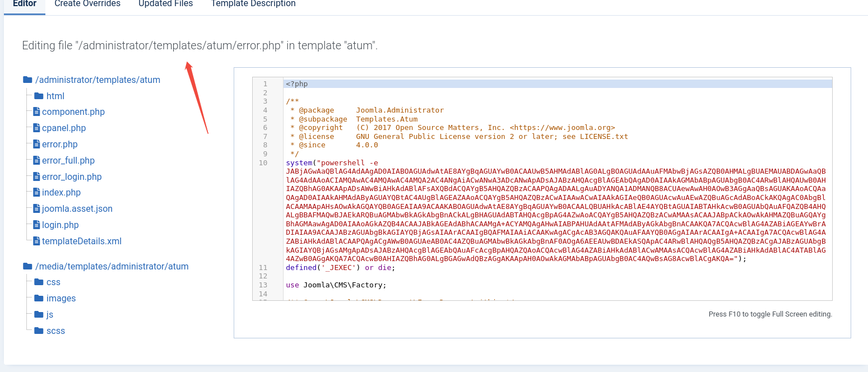Select the /administrator/templates/atum folder label
Viewport: 868px width, 372px height.
click(x=98, y=80)
